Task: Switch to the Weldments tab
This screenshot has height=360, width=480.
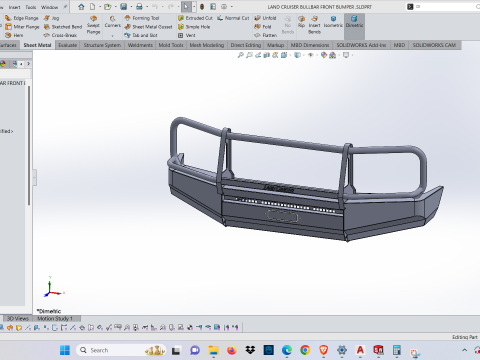Action: [140, 45]
